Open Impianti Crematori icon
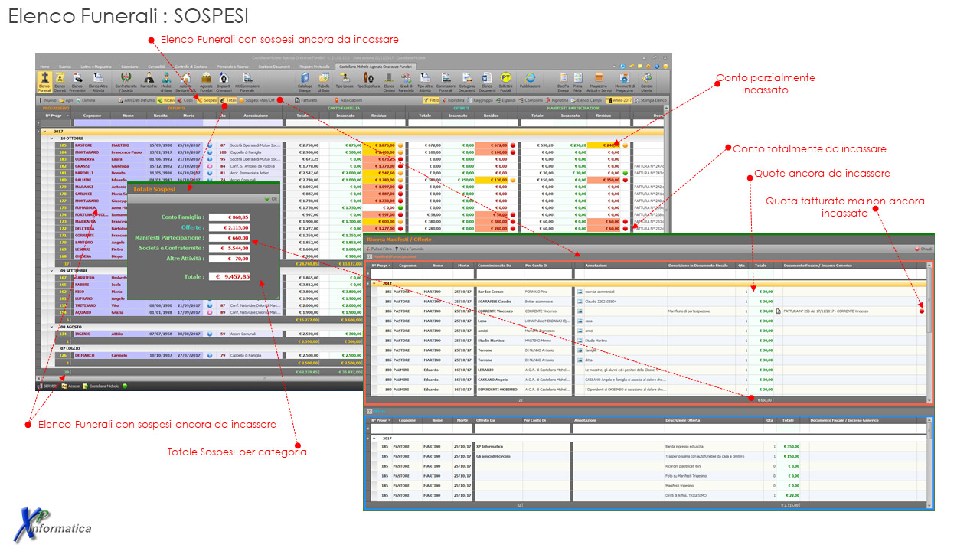The image size is (980, 551). pos(224,83)
